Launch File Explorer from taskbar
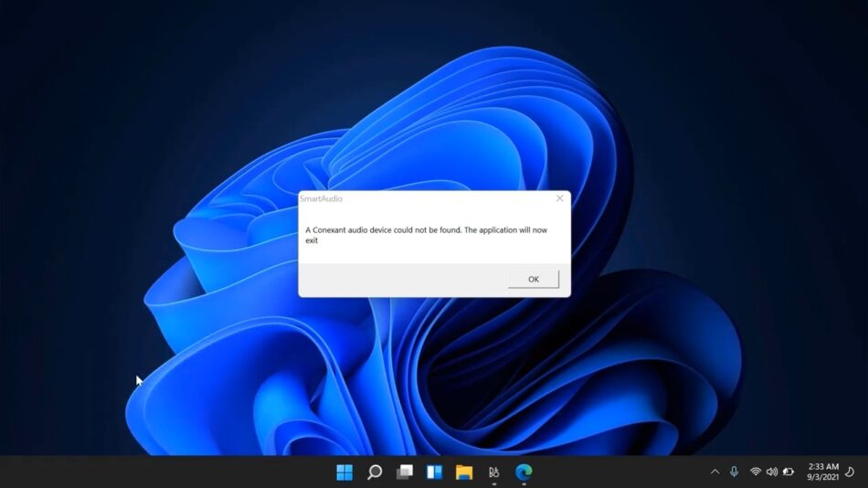This screenshot has height=488, width=868. pyautogui.click(x=464, y=472)
